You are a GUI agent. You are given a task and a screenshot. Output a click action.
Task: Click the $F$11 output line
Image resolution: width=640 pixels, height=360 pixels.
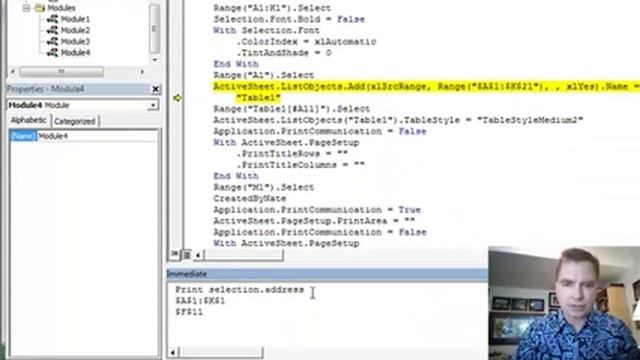pyautogui.click(x=189, y=312)
